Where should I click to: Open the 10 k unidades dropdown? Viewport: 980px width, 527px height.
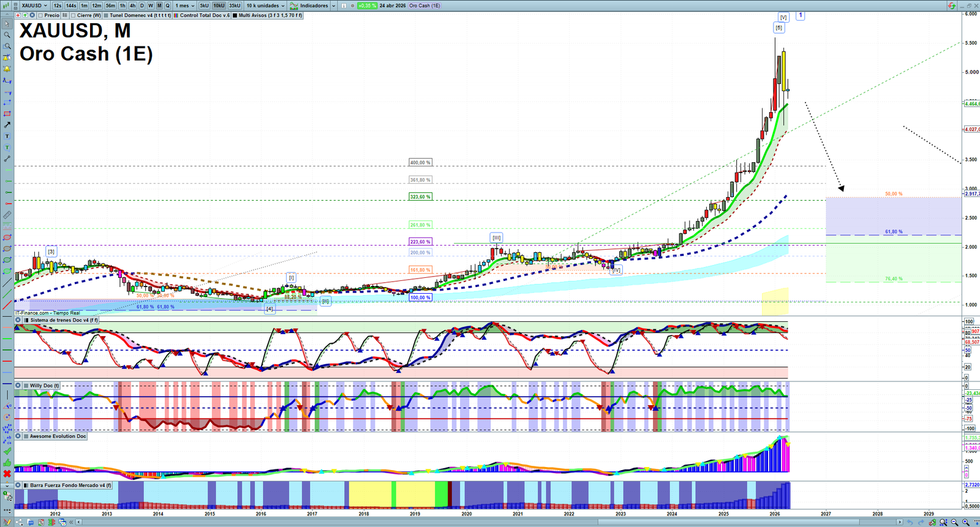(265, 6)
